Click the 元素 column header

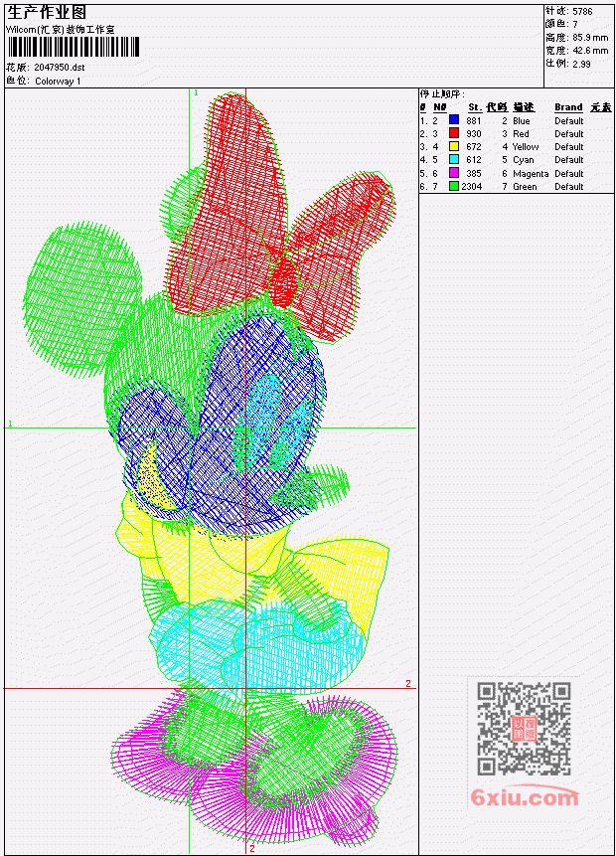pos(601,107)
